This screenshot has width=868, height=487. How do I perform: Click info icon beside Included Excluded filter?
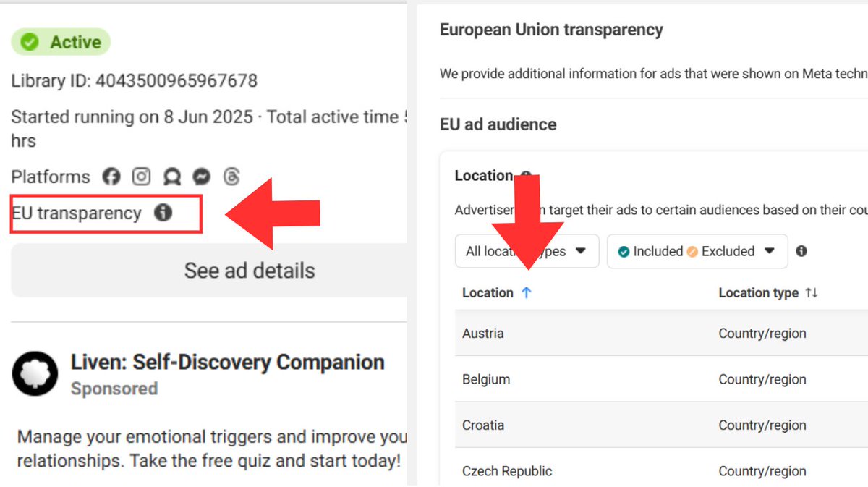(801, 251)
